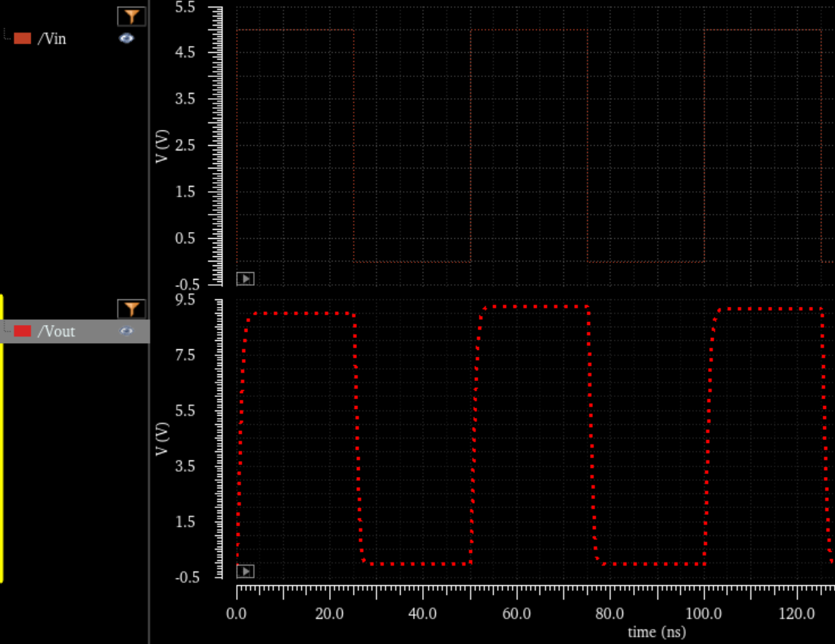Open the /Vin trace color swatch

(23, 39)
